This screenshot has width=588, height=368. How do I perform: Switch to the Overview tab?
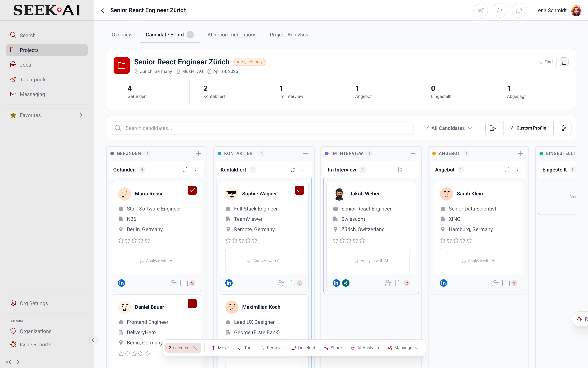coord(122,35)
